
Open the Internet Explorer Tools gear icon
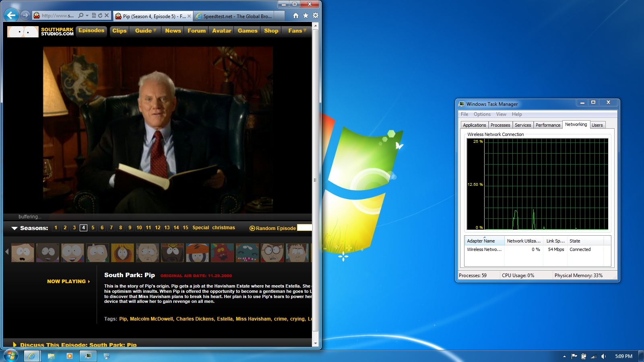point(316,16)
